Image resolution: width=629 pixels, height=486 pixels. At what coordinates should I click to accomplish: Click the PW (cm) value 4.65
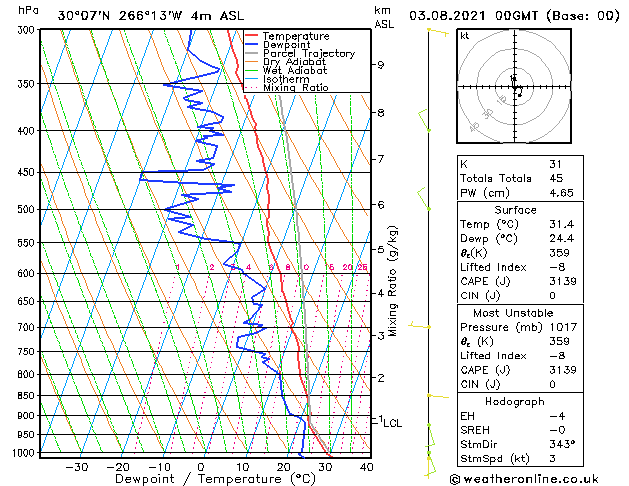(x=561, y=193)
